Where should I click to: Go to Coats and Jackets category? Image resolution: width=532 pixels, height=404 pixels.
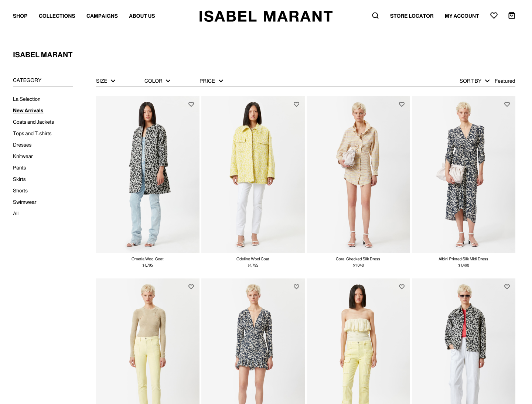click(x=33, y=122)
